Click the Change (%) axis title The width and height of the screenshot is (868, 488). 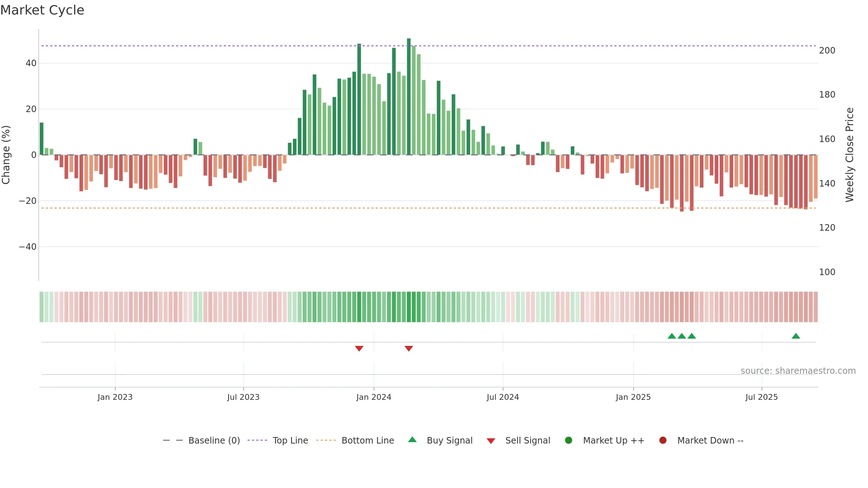coord(6,155)
